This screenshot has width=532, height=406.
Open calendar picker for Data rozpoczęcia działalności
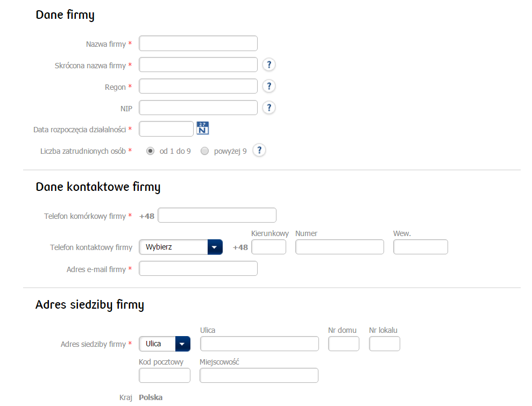(203, 129)
